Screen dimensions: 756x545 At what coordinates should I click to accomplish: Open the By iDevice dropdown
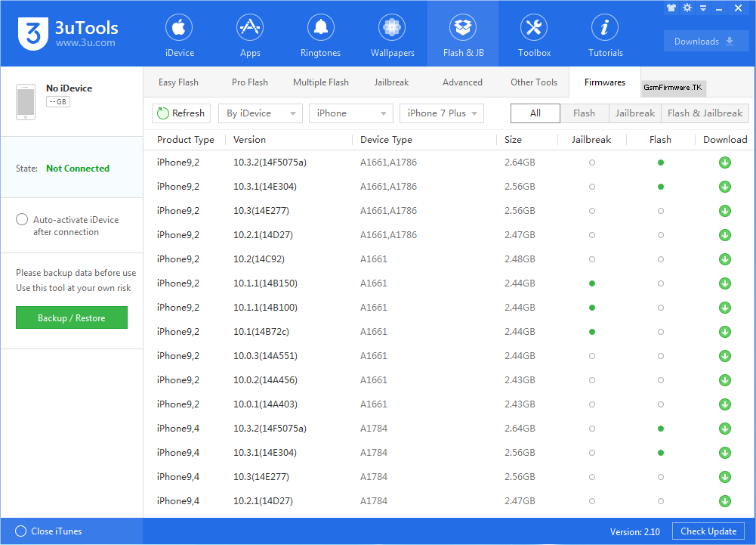coord(261,113)
